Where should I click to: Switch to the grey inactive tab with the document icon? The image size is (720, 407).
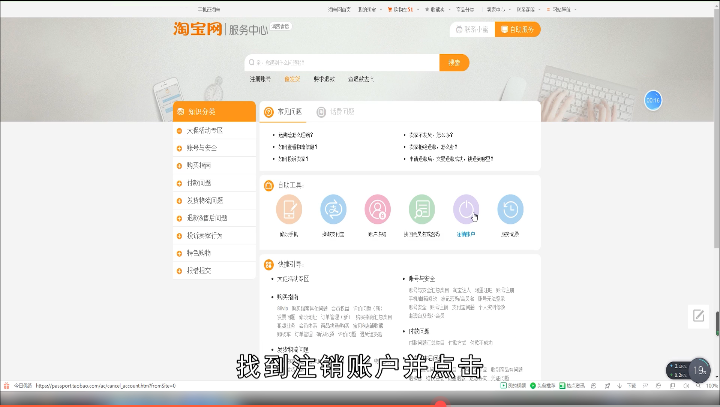(x=336, y=112)
